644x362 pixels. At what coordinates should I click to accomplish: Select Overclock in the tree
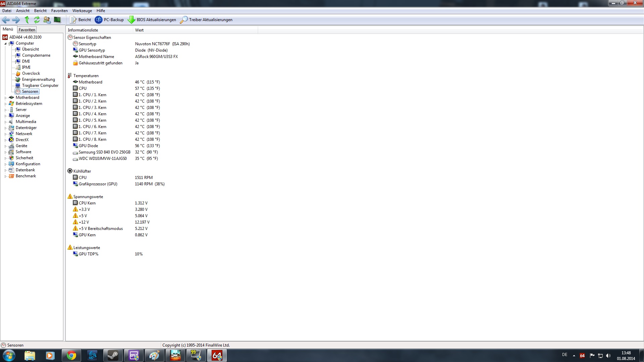[31, 73]
